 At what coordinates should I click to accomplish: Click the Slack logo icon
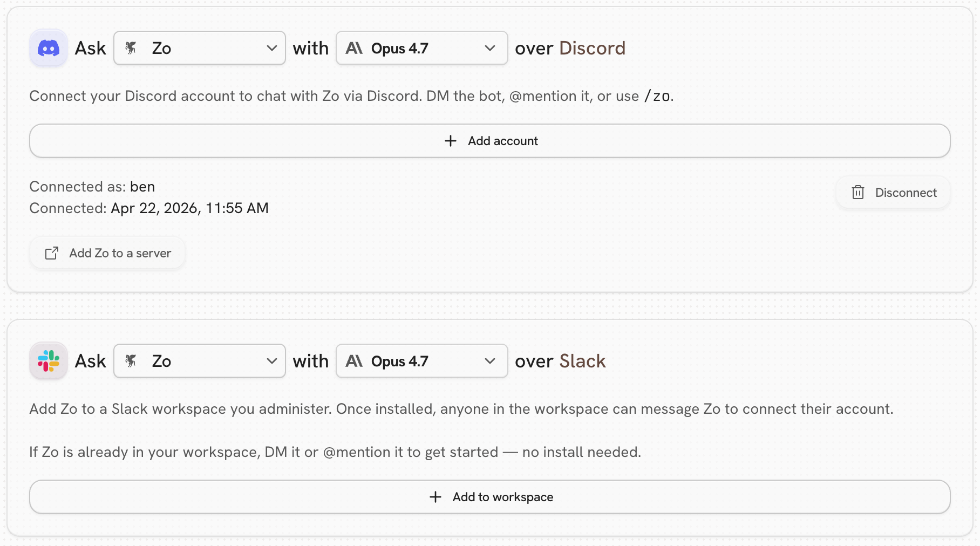[49, 361]
